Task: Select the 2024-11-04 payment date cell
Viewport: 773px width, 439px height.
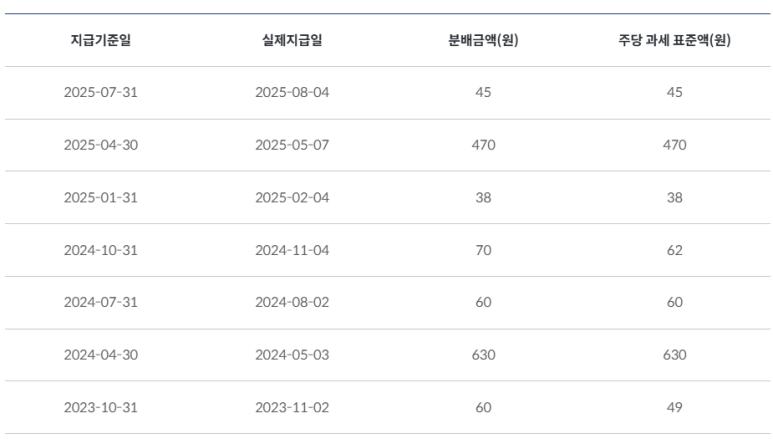Action: coord(292,250)
